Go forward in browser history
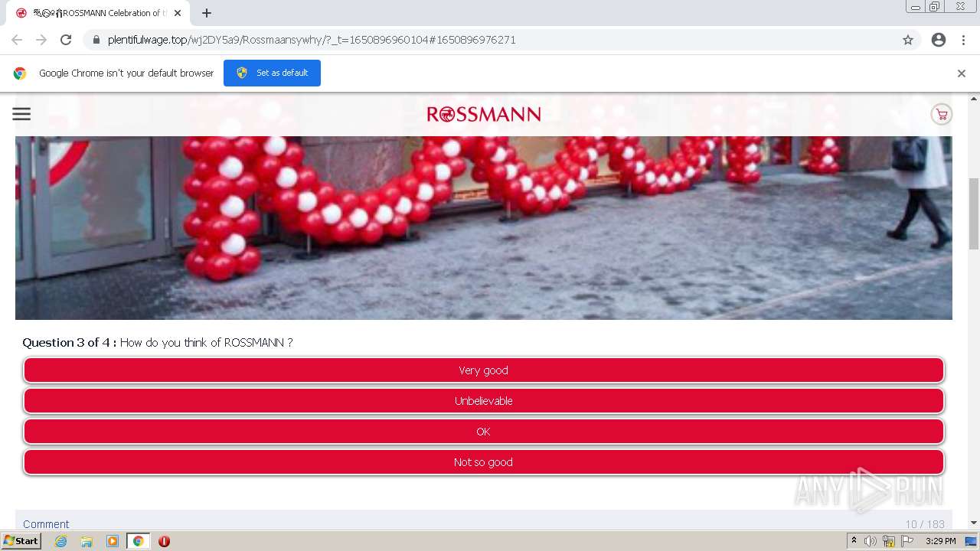The image size is (980, 551). [x=41, y=40]
